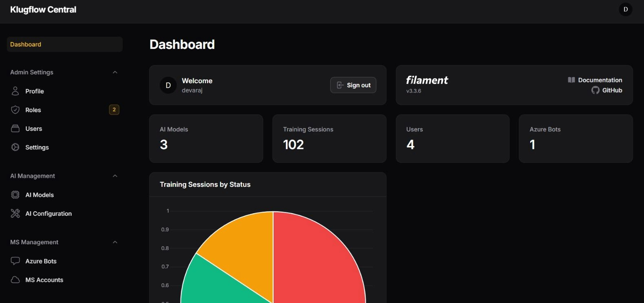Go to Profile page
Screen dimensions: 644x303
tap(64, 91)
